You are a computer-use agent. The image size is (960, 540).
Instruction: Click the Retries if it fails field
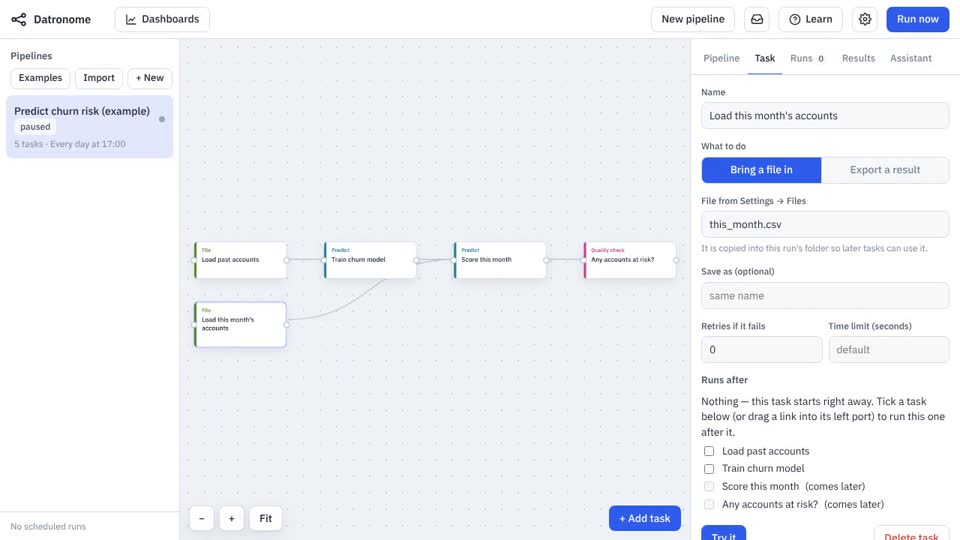(762, 350)
